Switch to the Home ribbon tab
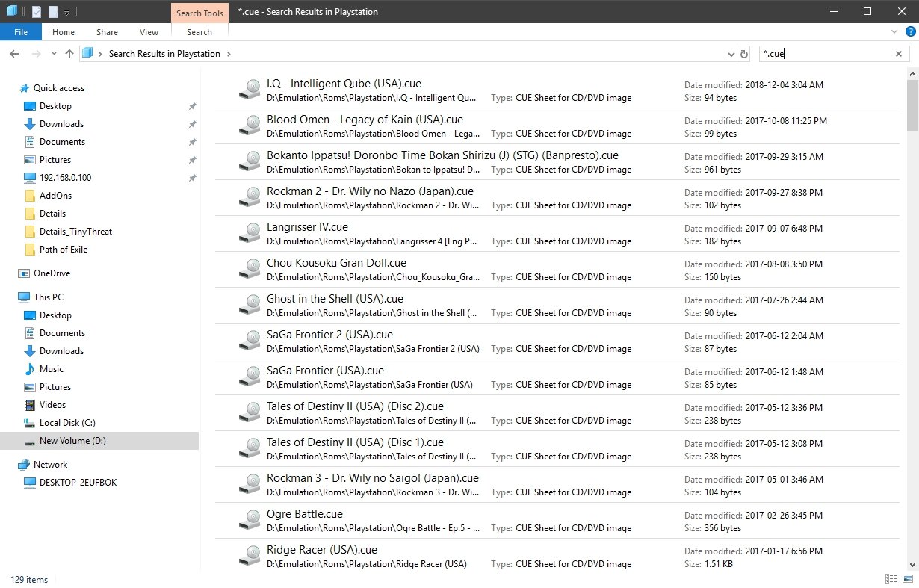The image size is (919, 588). (x=64, y=32)
